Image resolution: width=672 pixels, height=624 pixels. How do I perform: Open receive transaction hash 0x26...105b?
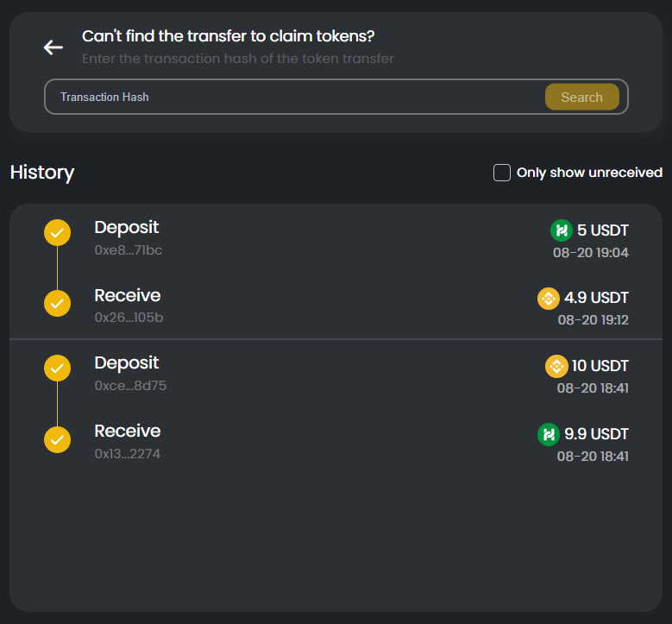129,318
